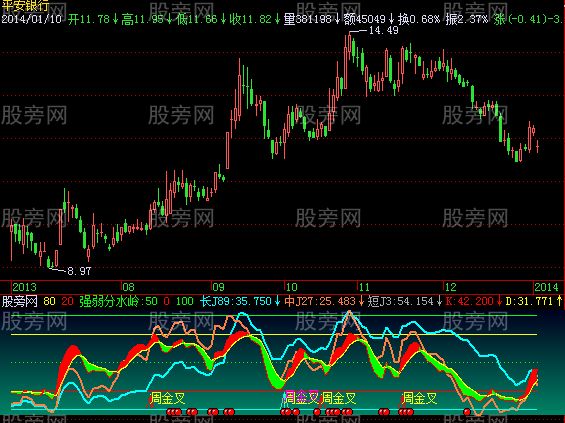Click the 2014/01/10 date readout
This screenshot has width=565, height=423.
tap(32, 19)
